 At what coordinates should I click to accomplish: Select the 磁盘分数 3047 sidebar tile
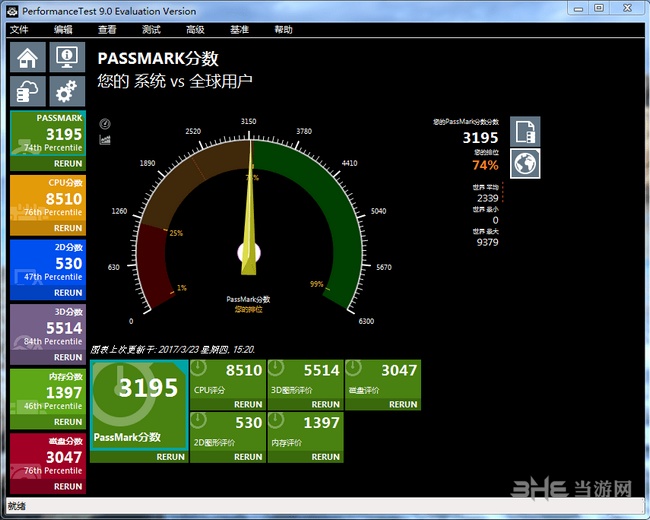point(48,457)
